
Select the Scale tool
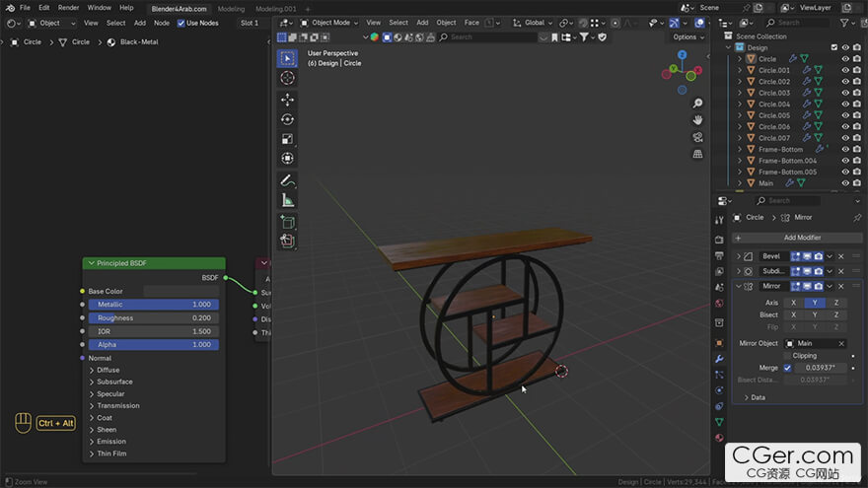[287, 139]
